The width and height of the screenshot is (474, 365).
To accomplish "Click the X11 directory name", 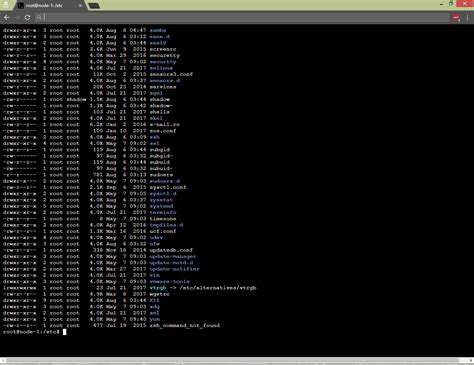I will (154, 301).
